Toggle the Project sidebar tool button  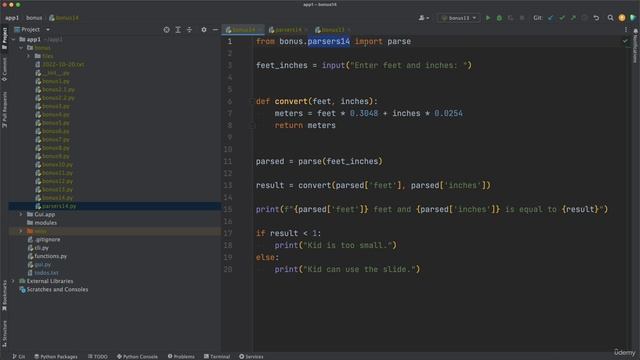pyautogui.click(x=4, y=38)
